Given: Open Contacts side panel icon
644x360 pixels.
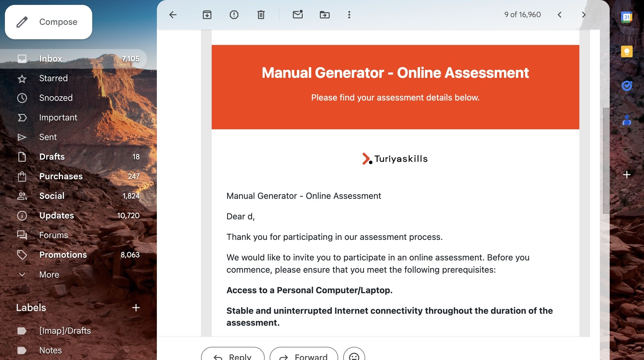Looking at the screenshot, I should click(627, 120).
